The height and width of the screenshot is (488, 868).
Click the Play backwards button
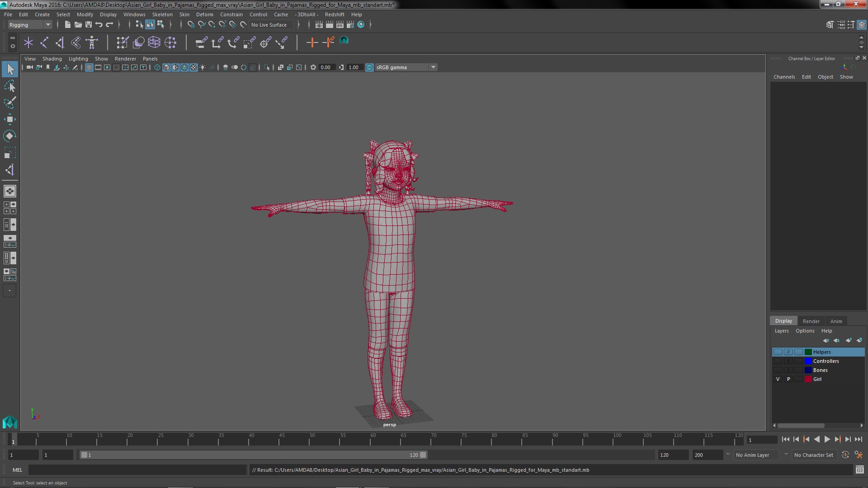coord(816,439)
